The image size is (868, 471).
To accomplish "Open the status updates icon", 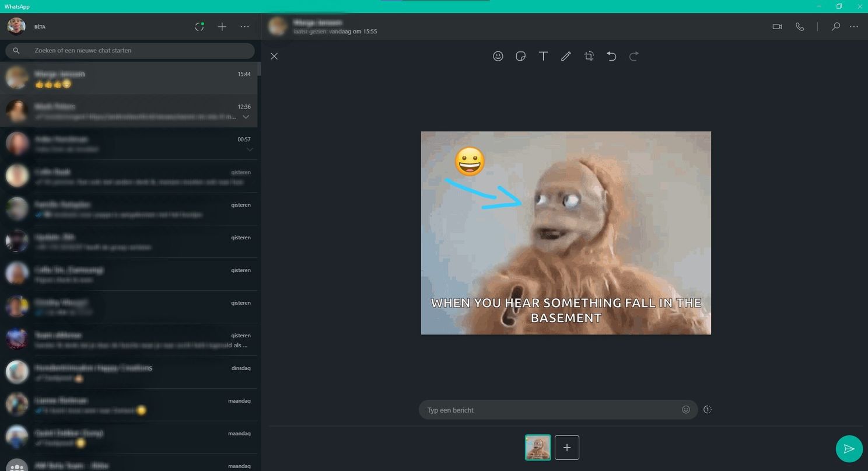I will tap(199, 26).
